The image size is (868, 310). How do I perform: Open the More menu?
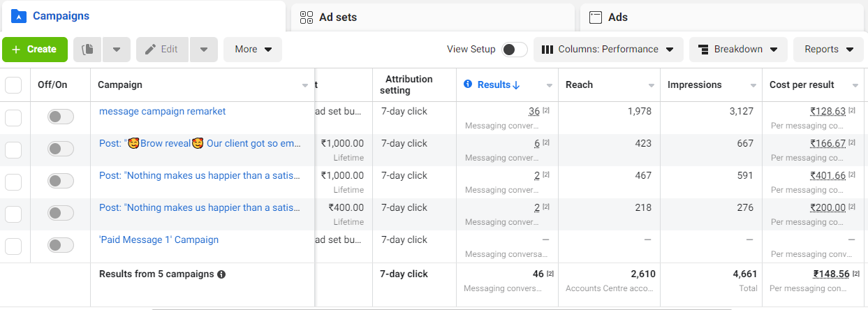click(253, 50)
